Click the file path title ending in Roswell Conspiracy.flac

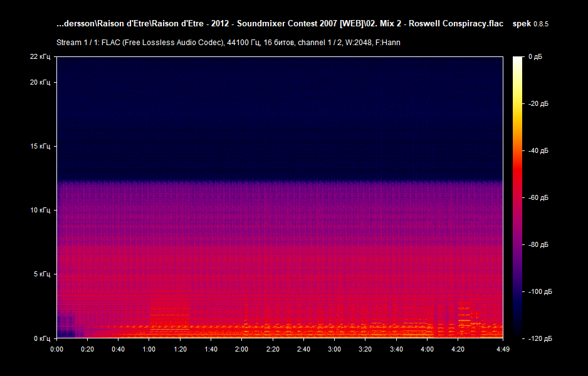280,24
